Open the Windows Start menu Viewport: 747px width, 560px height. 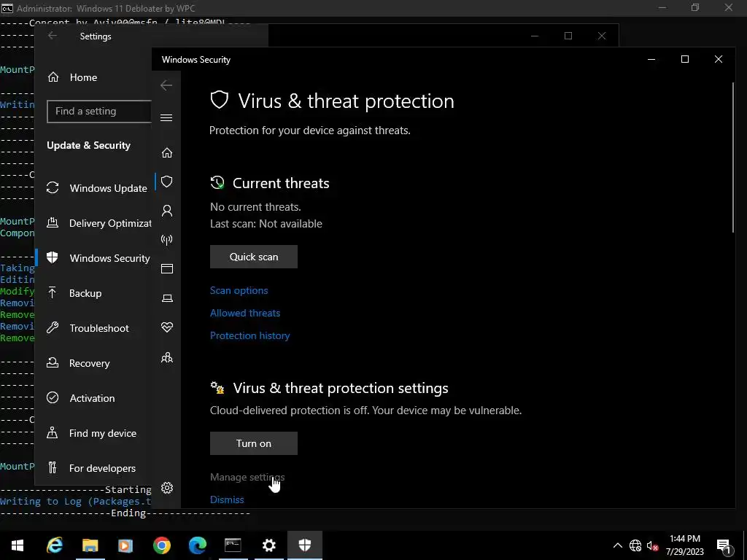point(18,545)
